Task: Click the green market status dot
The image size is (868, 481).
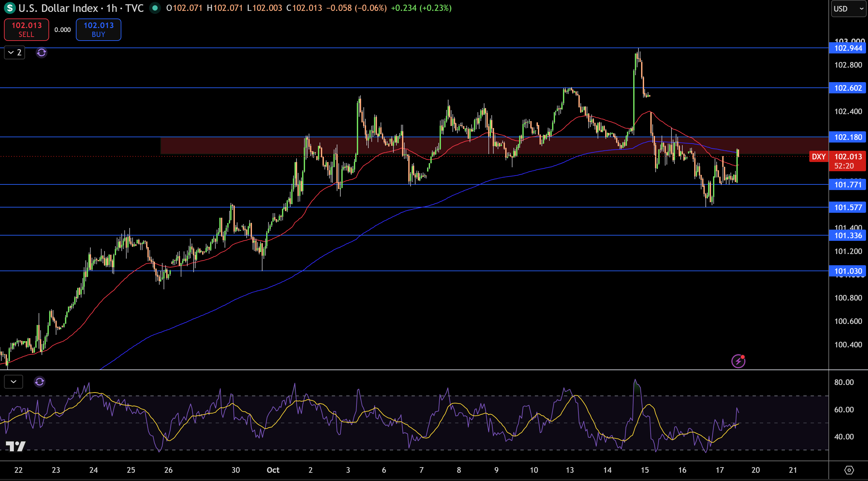Action: [155, 8]
